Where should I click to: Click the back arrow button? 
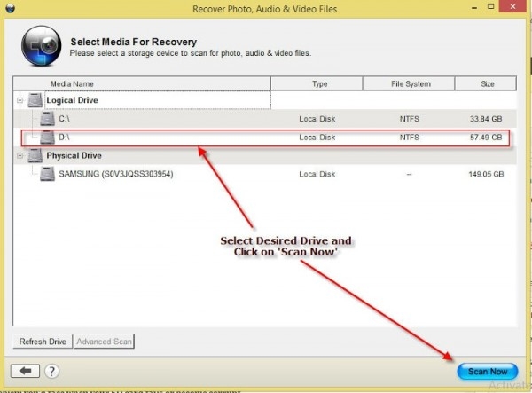pos(25,371)
